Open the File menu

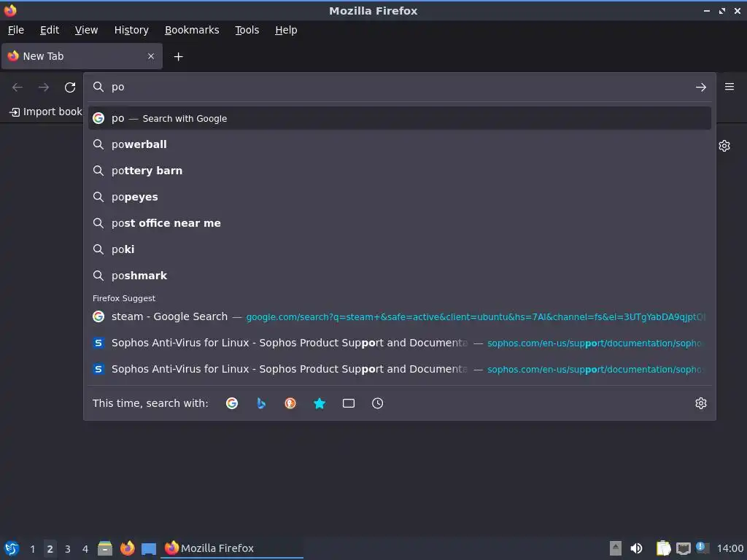click(x=16, y=30)
